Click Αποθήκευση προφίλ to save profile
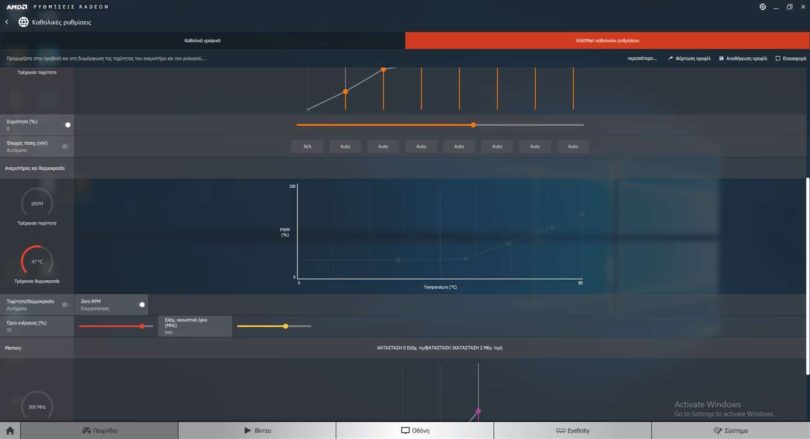The image size is (810, 439). tap(743, 58)
